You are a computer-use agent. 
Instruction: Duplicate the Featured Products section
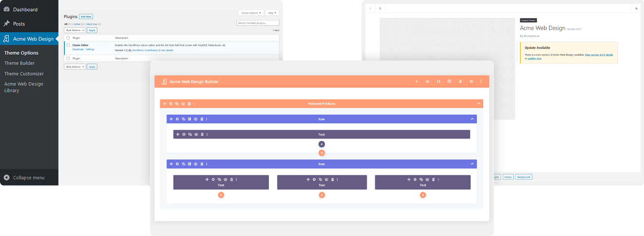coord(177,104)
